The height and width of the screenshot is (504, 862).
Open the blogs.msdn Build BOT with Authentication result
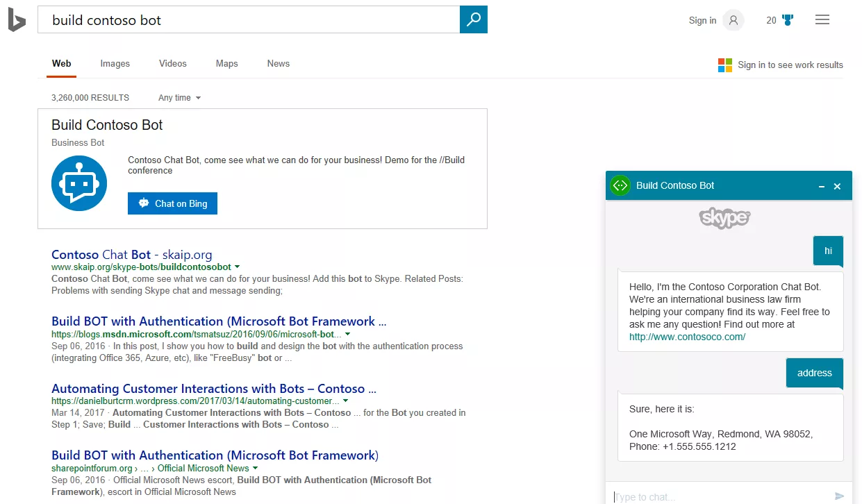coord(219,321)
